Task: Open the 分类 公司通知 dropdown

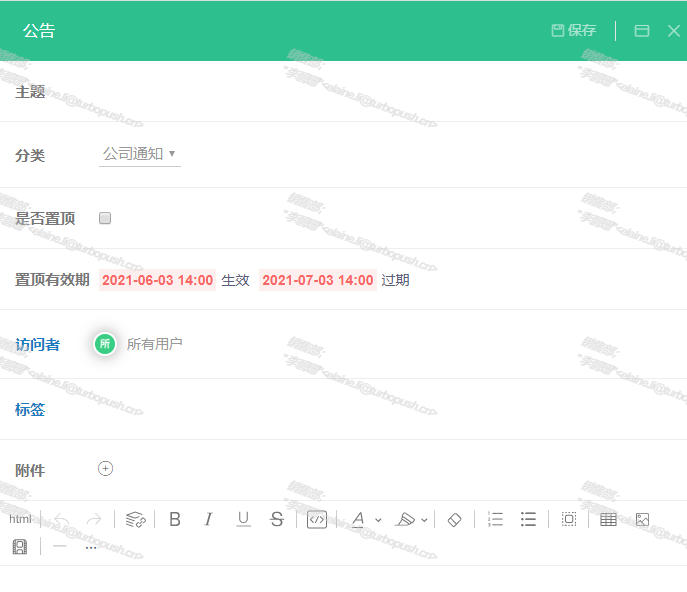Action: (x=140, y=154)
